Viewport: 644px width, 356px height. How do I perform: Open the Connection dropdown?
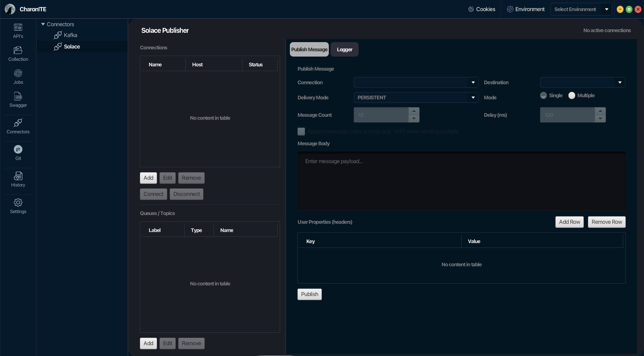click(x=416, y=83)
